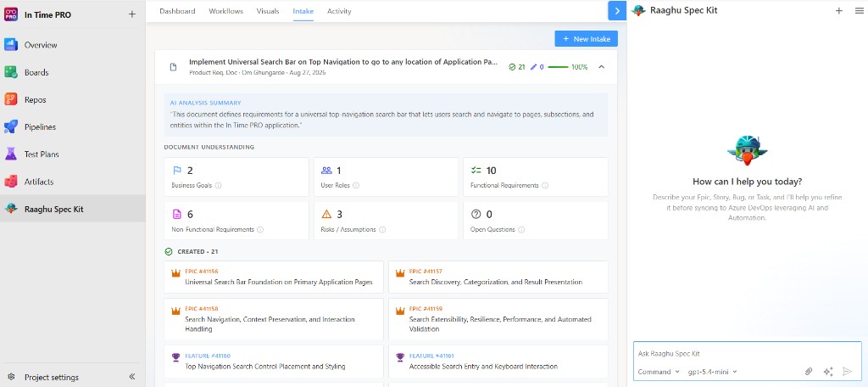
Task: Open the User Roles card
Action: [x=386, y=177]
